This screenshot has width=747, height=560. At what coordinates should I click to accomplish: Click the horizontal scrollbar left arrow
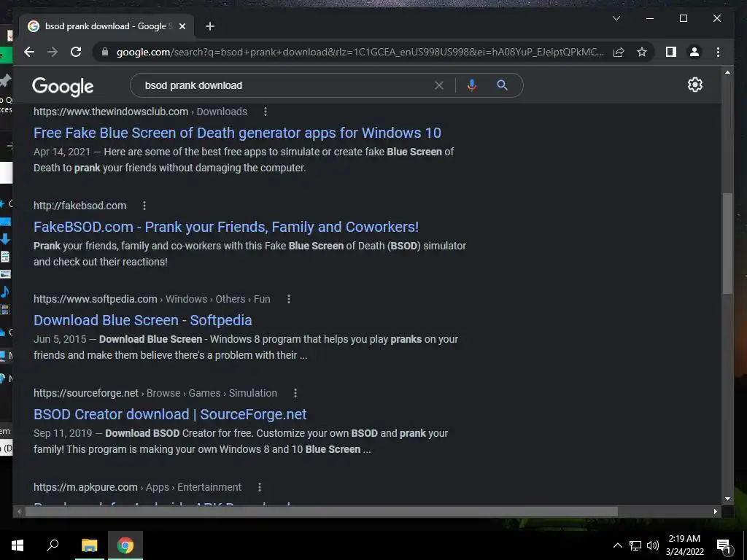tap(19, 511)
